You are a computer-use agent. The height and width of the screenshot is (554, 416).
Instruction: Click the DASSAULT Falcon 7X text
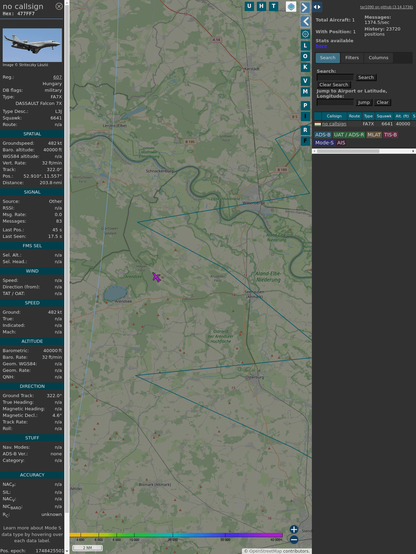point(39,104)
